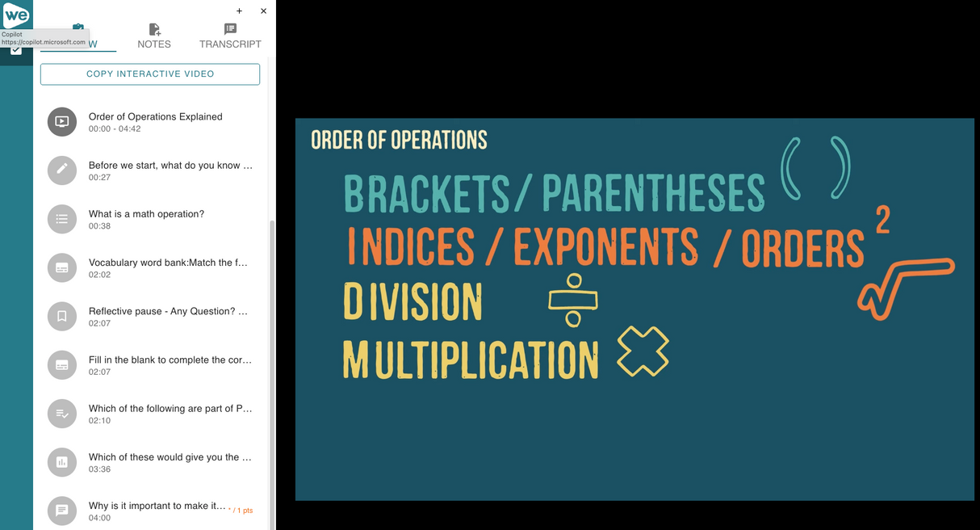Image resolution: width=980 pixels, height=530 pixels.
Task: Click the bookmark icon for Reflective pause
Action: (x=62, y=316)
